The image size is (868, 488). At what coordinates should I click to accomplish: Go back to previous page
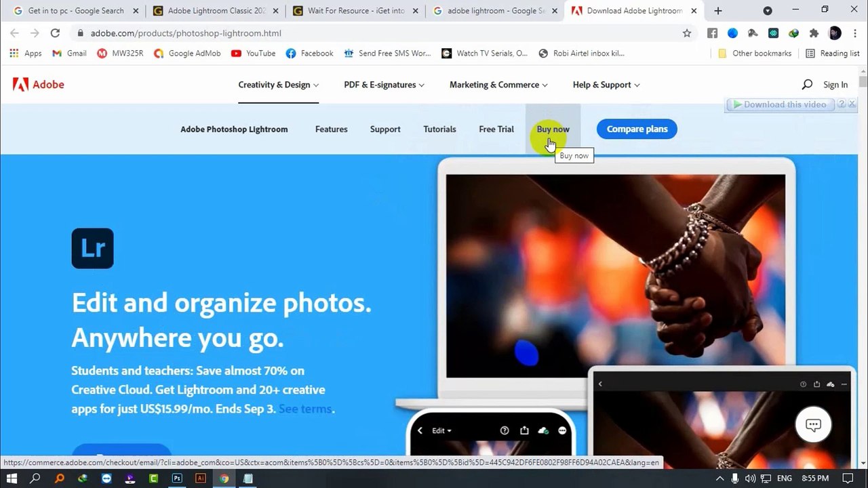(x=14, y=33)
